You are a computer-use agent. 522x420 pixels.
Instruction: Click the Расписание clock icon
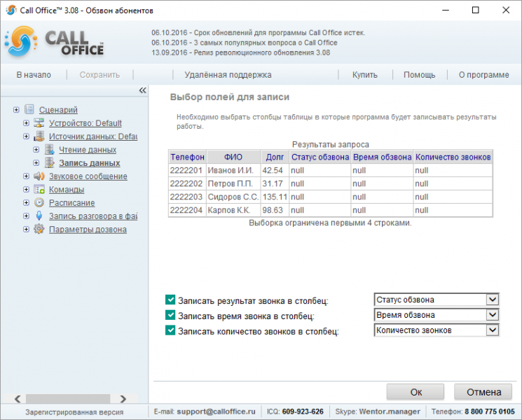click(39, 202)
